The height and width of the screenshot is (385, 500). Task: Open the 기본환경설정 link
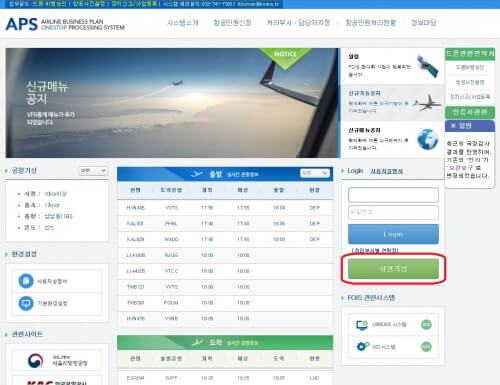[52, 303]
